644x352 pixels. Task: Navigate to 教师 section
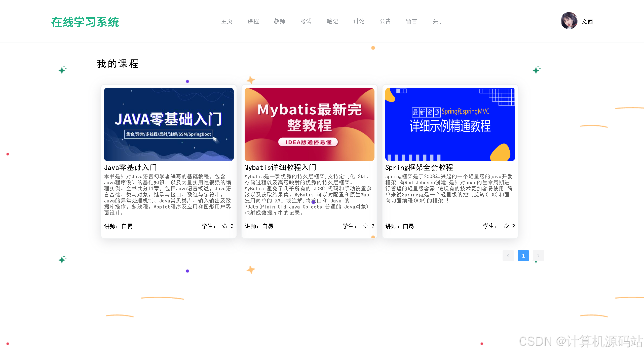(279, 21)
